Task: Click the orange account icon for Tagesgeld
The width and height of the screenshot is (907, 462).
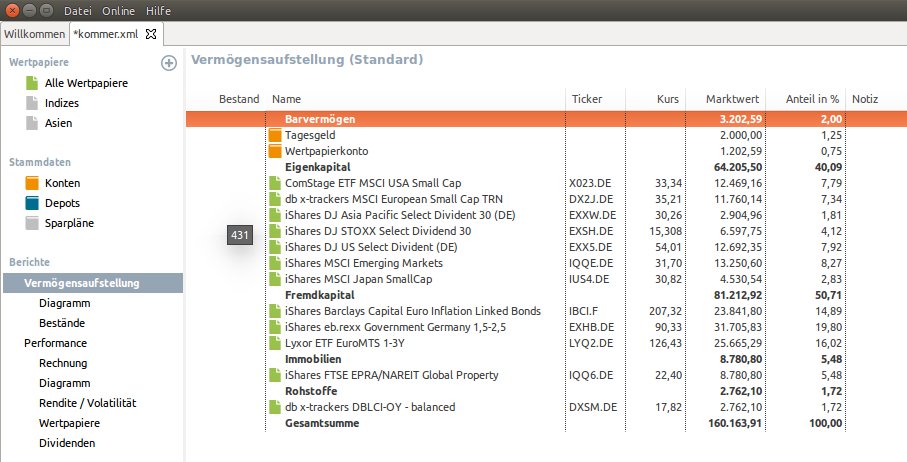Action: [x=275, y=135]
